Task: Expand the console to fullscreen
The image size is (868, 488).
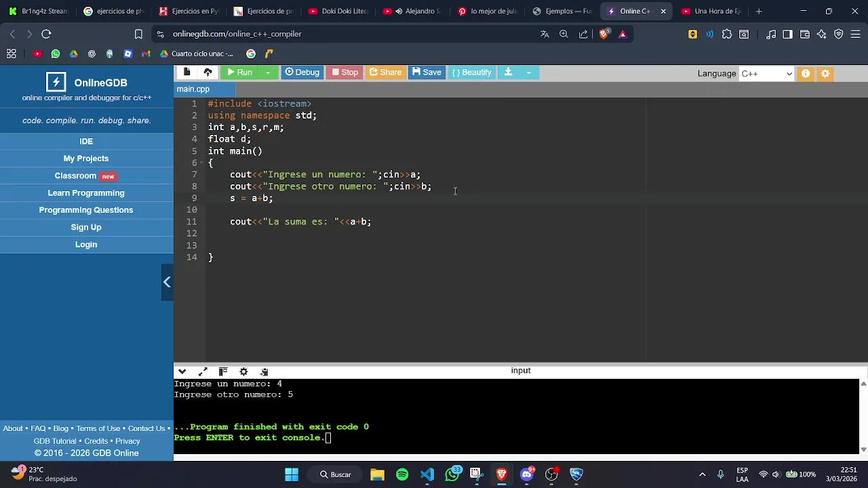Action: tap(203, 371)
